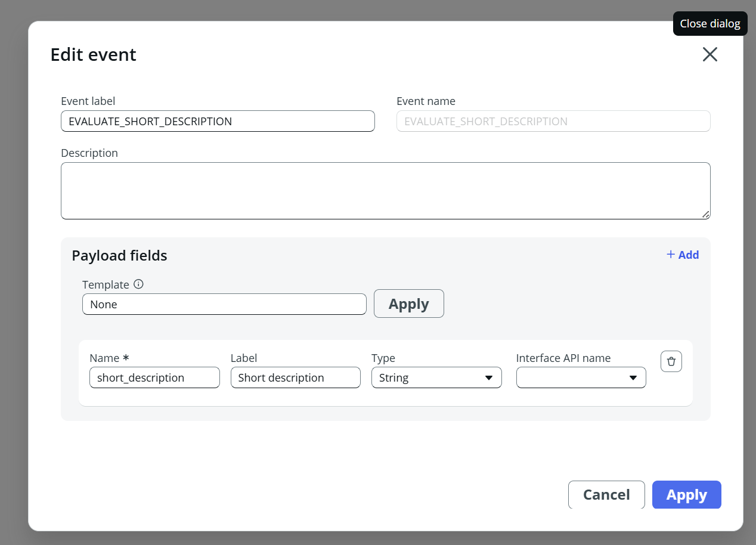Click the Payload fields section heading
The height and width of the screenshot is (545, 756).
(119, 256)
